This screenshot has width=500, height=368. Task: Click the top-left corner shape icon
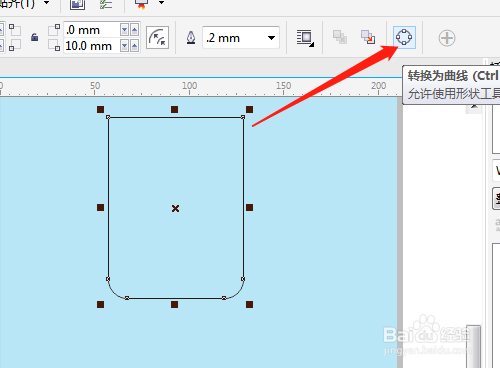tap(14, 29)
